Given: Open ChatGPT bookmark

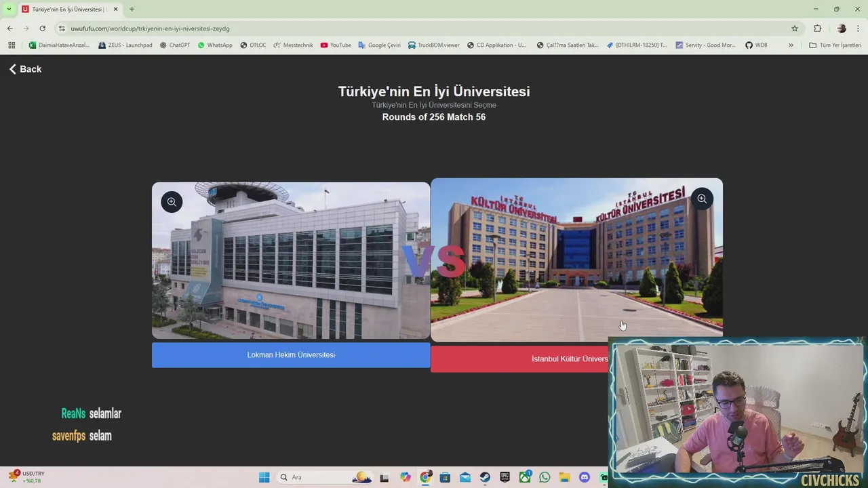Looking at the screenshot, I should (175, 45).
